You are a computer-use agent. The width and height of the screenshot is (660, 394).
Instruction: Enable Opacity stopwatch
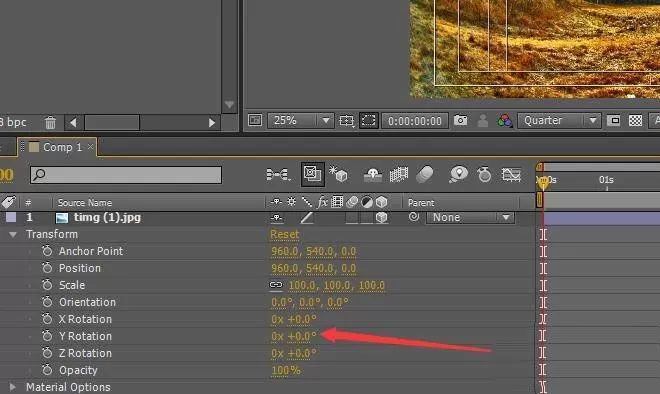(47, 370)
